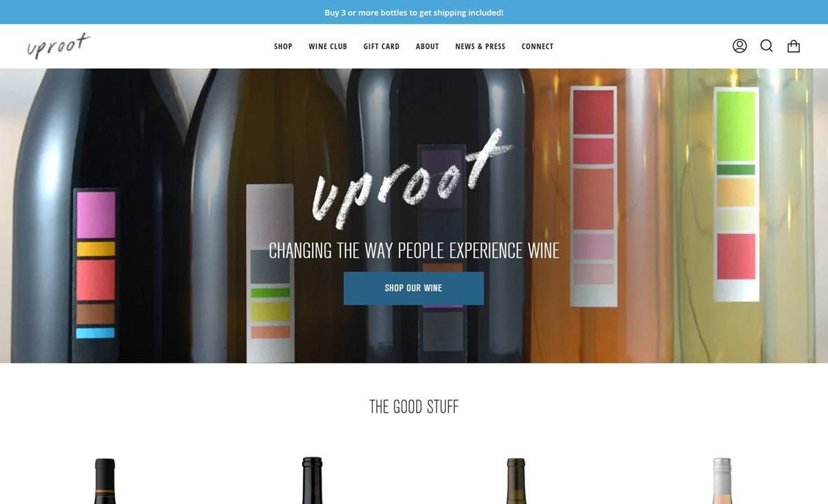Viewport: 828px width, 504px height.
Task: Click the free shipping announcement banner
Action: pos(414,12)
